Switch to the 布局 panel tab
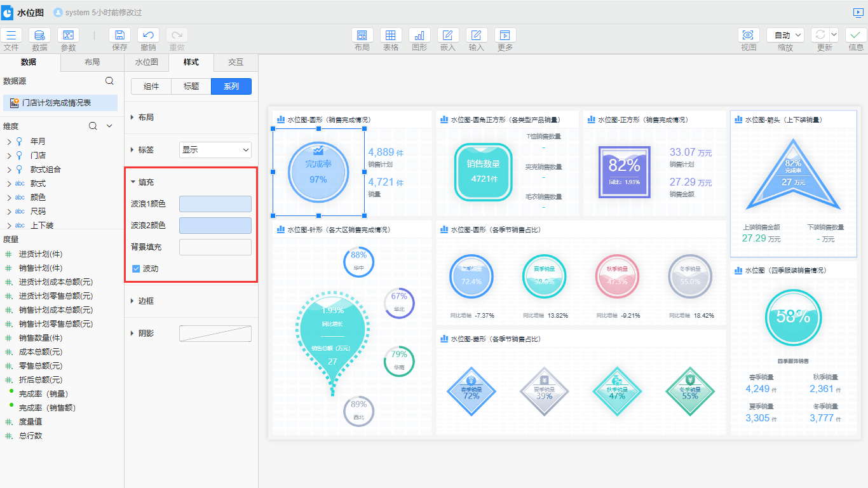 pyautogui.click(x=92, y=62)
